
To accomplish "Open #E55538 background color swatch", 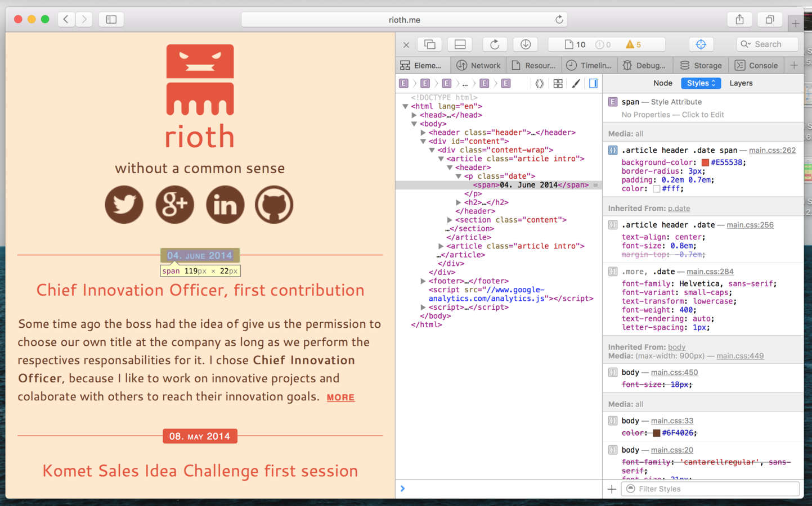I will pos(705,162).
